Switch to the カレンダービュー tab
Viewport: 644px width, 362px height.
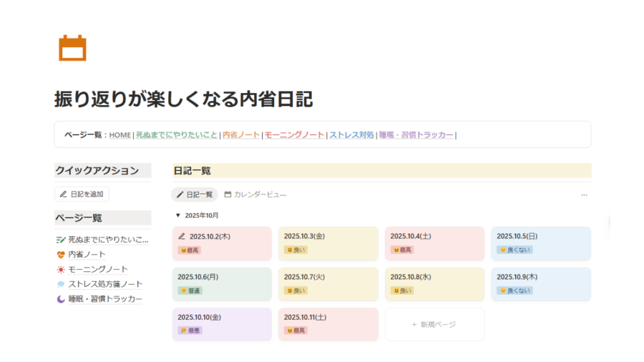(x=255, y=195)
